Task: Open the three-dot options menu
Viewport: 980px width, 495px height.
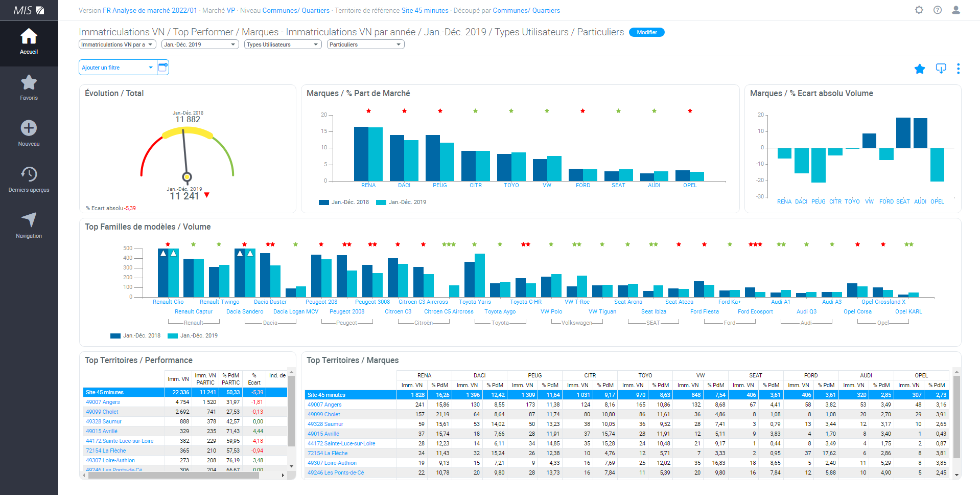Action: [958, 69]
